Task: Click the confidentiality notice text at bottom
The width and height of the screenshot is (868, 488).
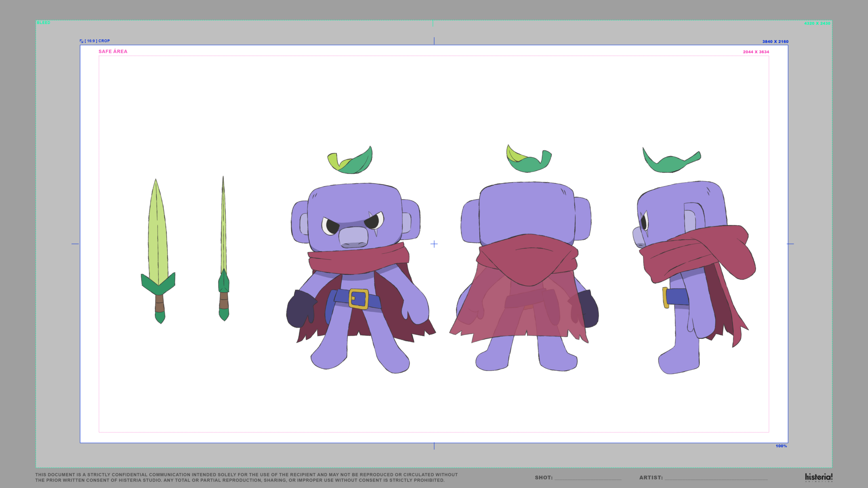Action: coord(246,477)
